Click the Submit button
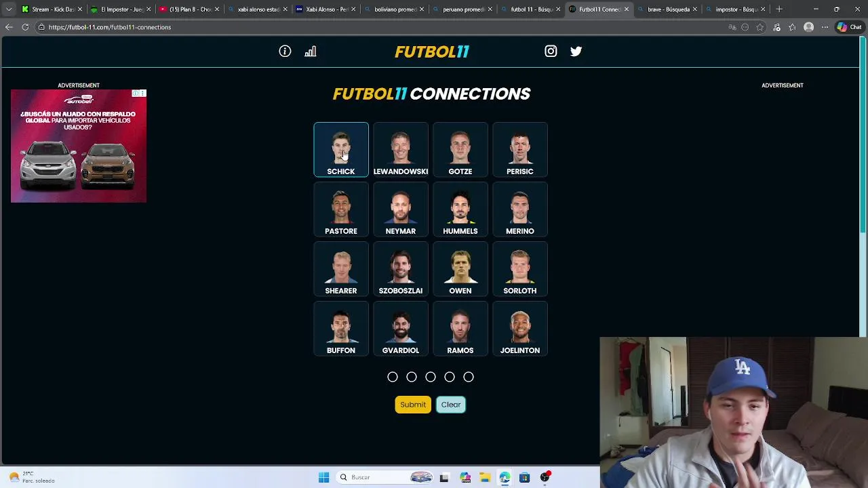868x488 pixels. [413, 405]
